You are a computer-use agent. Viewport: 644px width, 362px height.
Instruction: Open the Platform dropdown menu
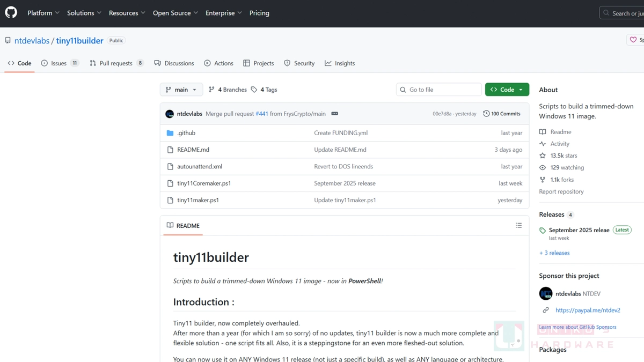coord(43,13)
